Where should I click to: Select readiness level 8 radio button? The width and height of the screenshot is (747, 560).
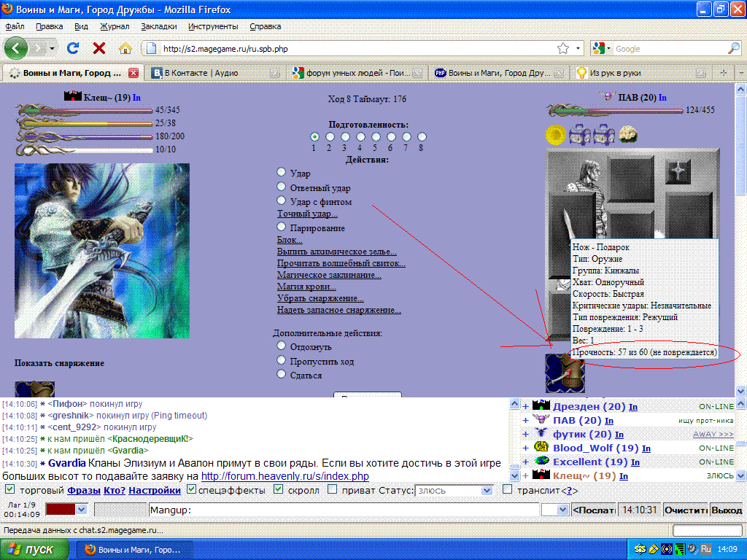(422, 136)
